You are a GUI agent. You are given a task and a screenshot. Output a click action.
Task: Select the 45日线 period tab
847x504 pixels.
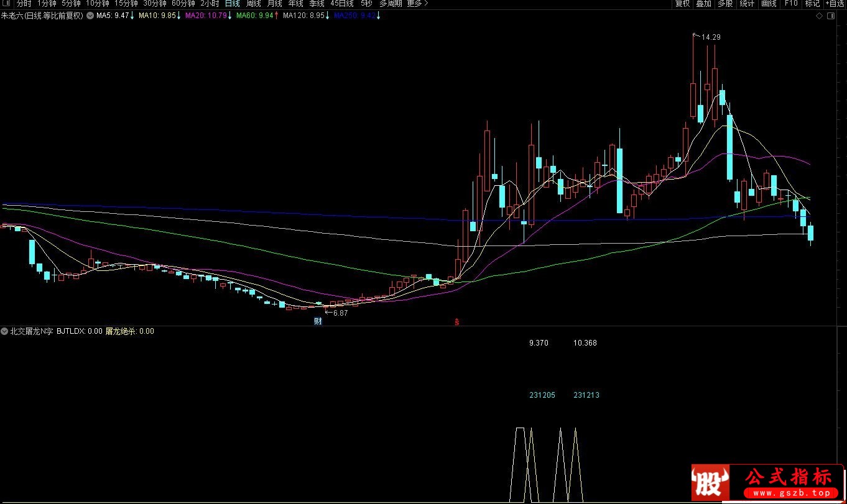pyautogui.click(x=342, y=4)
